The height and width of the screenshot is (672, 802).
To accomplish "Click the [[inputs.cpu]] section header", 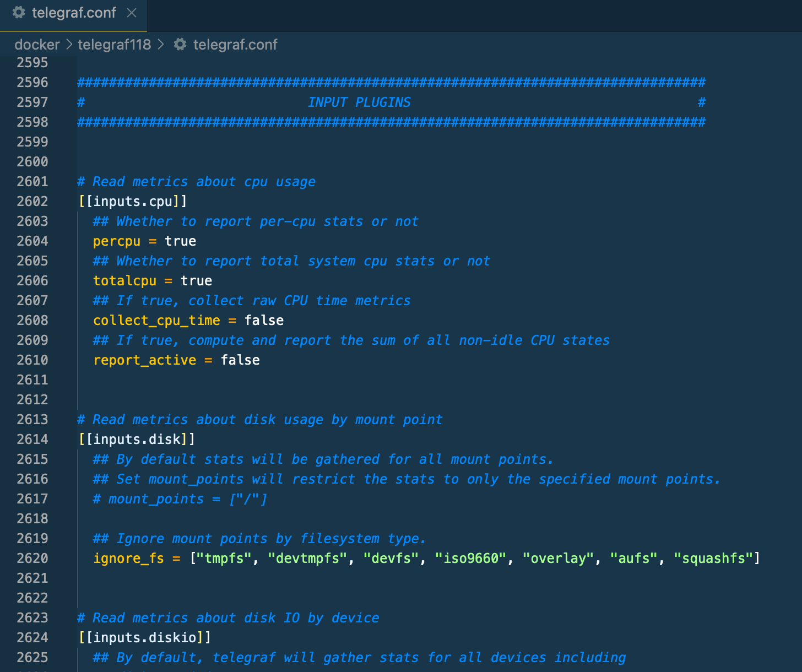I will 133,202.
